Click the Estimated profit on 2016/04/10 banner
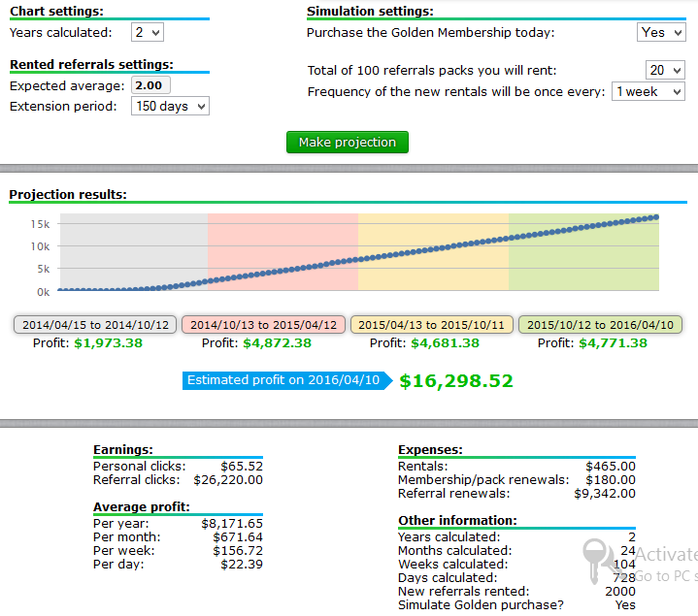The height and width of the screenshot is (616, 698). (287, 380)
